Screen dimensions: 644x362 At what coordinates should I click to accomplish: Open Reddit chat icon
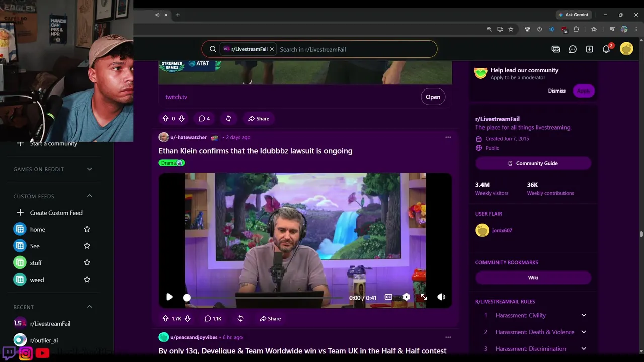(x=573, y=49)
